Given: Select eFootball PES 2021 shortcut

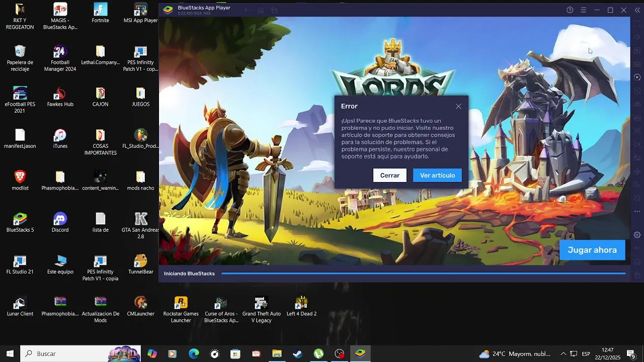Looking at the screenshot, I should click(x=20, y=100).
